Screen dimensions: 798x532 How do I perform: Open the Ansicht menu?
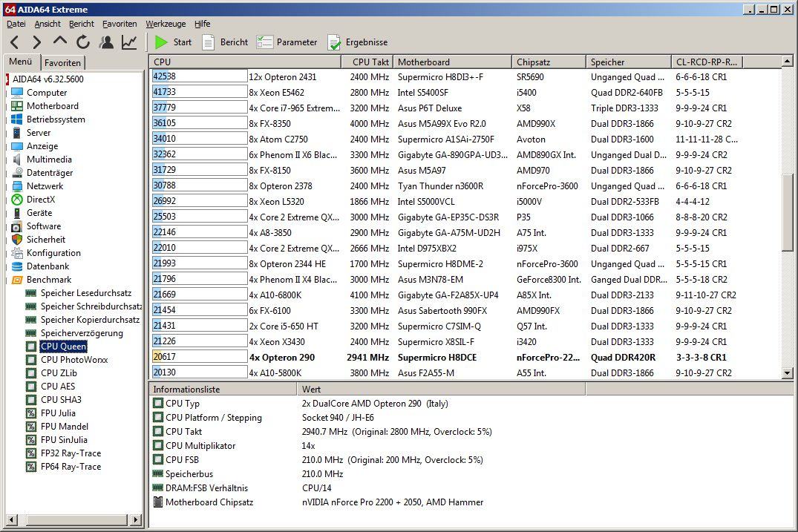click(x=48, y=24)
